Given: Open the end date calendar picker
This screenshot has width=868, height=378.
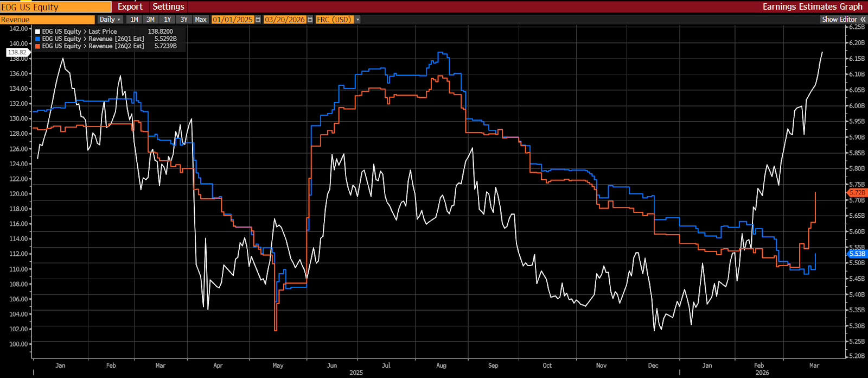Looking at the screenshot, I should (x=310, y=20).
